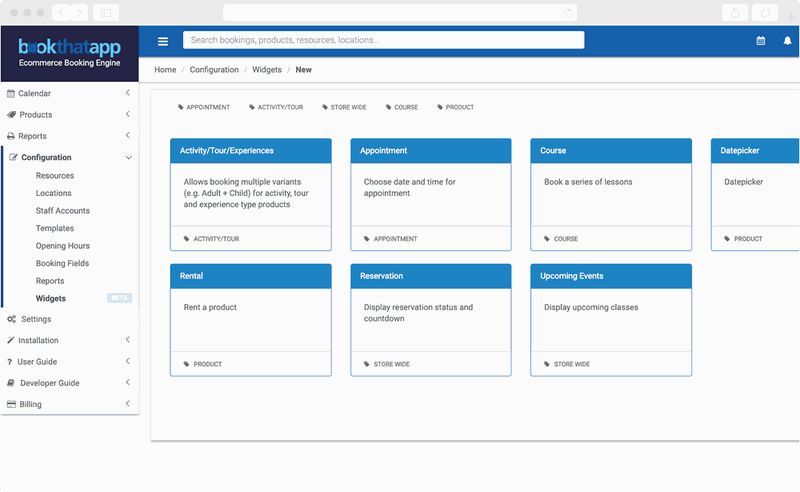Click the tag icon in Reservation card footer
Viewport: 800px width, 492px height.
[x=366, y=364]
